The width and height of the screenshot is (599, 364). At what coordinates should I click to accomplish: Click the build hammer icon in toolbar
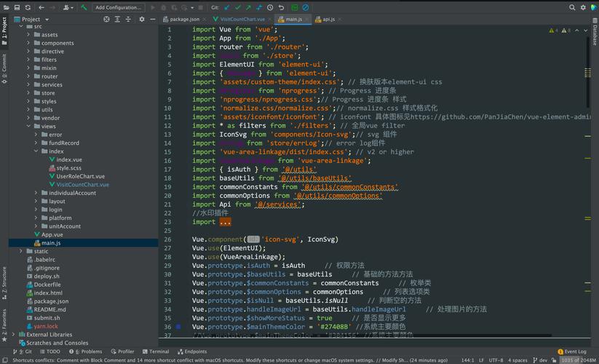click(x=84, y=7)
